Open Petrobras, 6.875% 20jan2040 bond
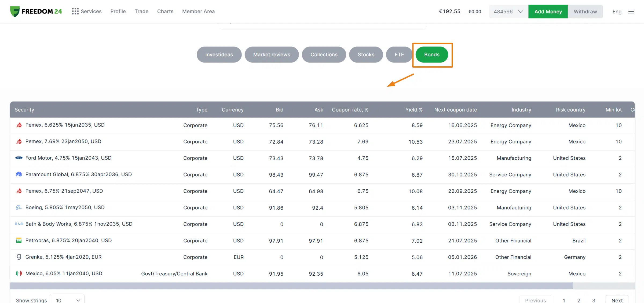Screen dimensions: 644x303 (68, 240)
